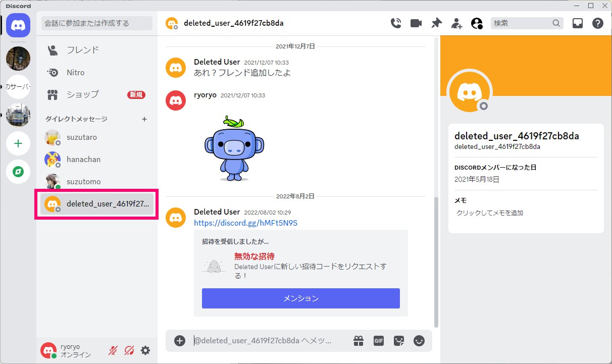Click Deleted User name on first message
The width and height of the screenshot is (612, 364).
pyautogui.click(x=217, y=62)
